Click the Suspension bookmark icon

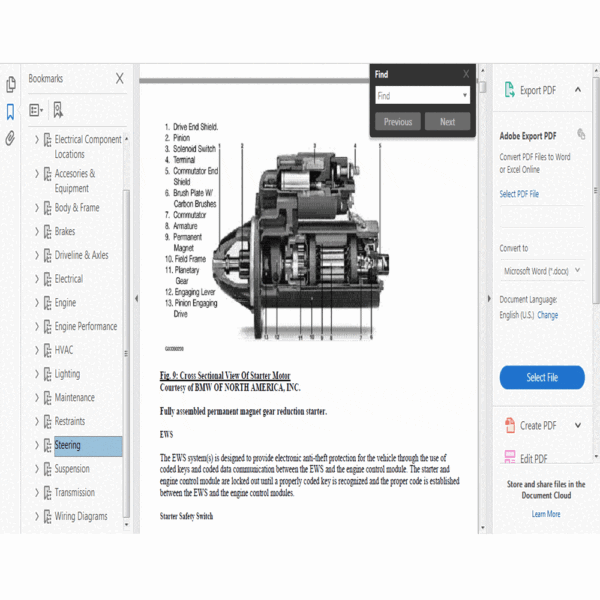coord(47,469)
